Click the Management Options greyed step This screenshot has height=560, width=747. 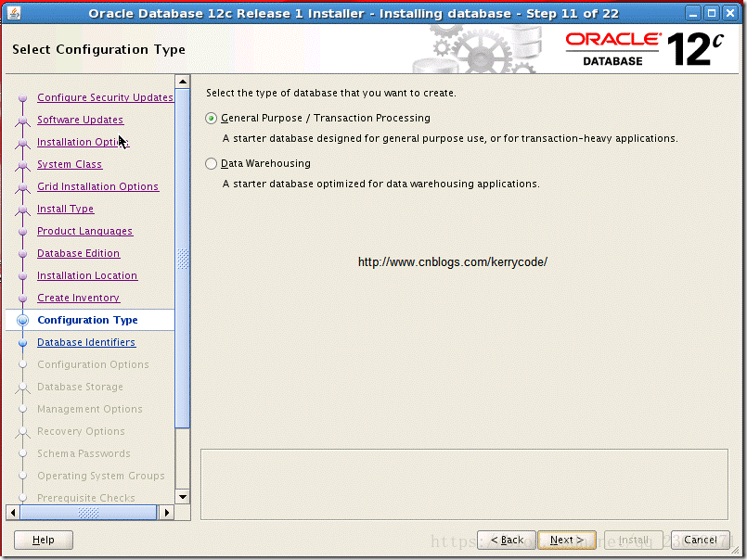(90, 409)
